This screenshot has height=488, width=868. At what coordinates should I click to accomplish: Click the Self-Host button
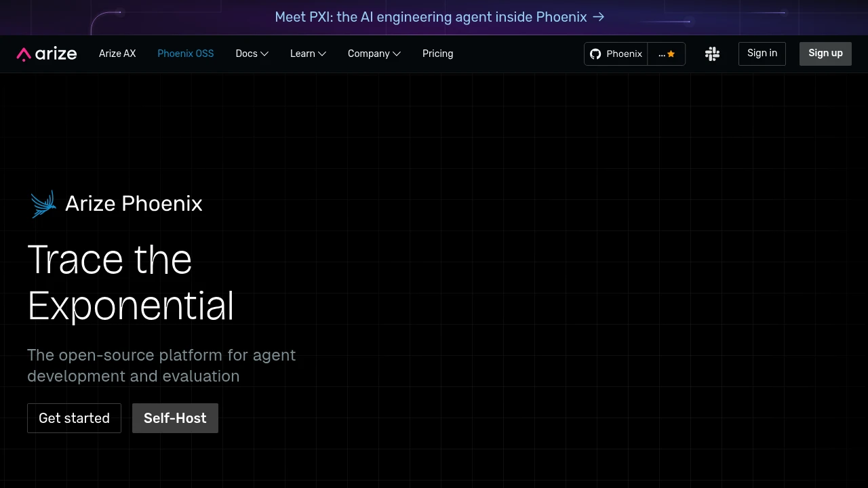(x=175, y=418)
